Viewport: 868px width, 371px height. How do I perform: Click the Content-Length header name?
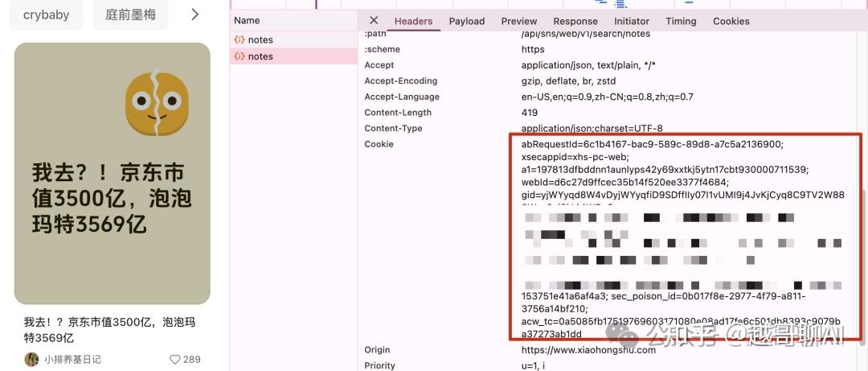[x=398, y=113]
